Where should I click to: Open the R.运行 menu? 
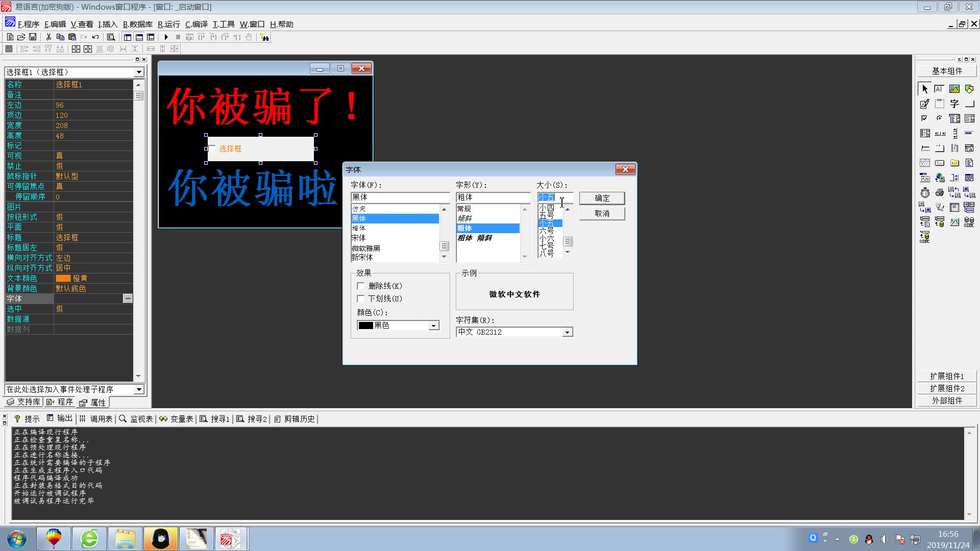(168, 24)
